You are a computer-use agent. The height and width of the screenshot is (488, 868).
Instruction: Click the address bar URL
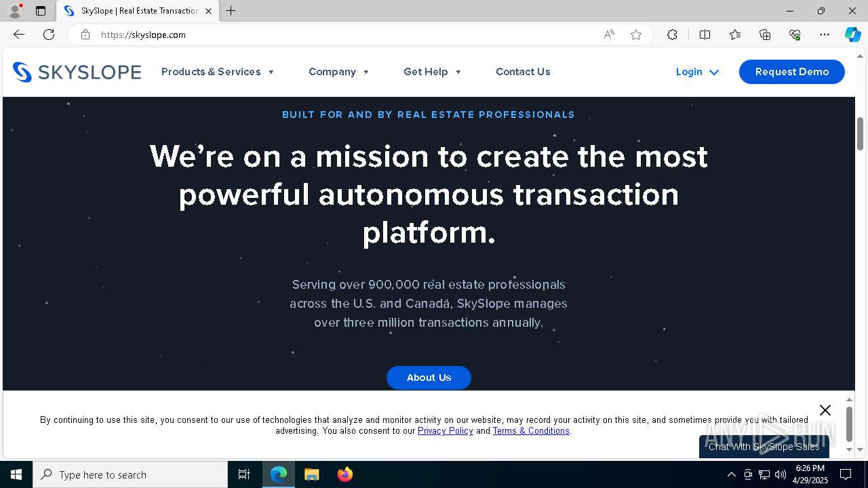tap(143, 35)
